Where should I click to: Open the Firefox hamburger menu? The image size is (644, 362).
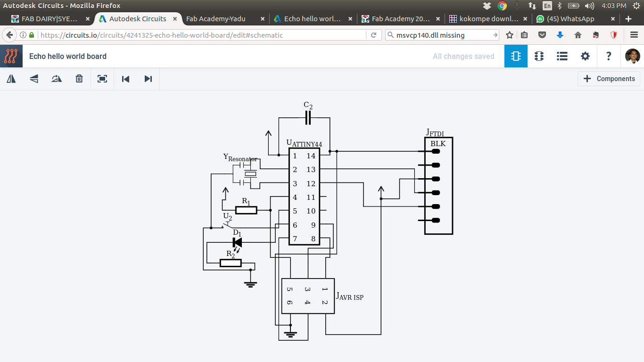[x=634, y=35]
